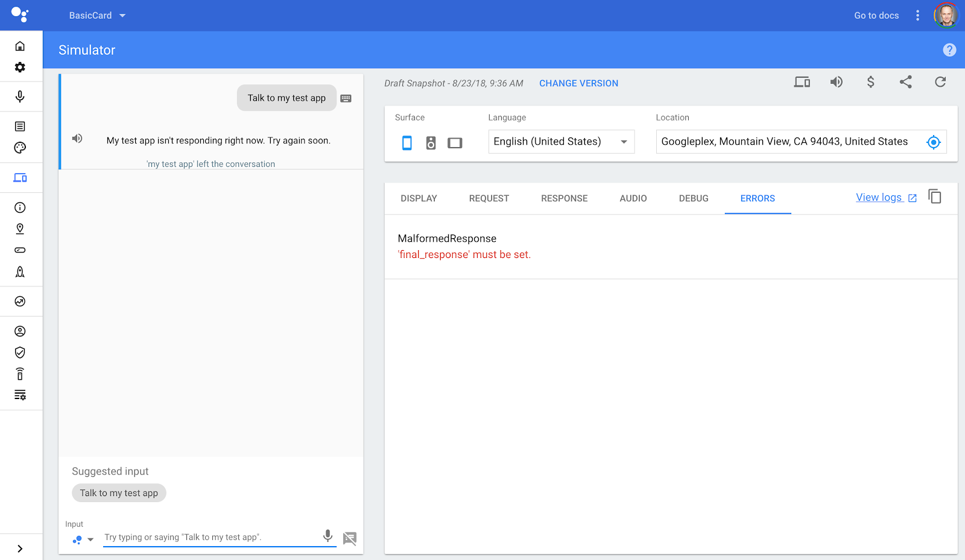Viewport: 965px width, 560px height.
Task: Select the Speaker surface
Action: click(x=431, y=143)
